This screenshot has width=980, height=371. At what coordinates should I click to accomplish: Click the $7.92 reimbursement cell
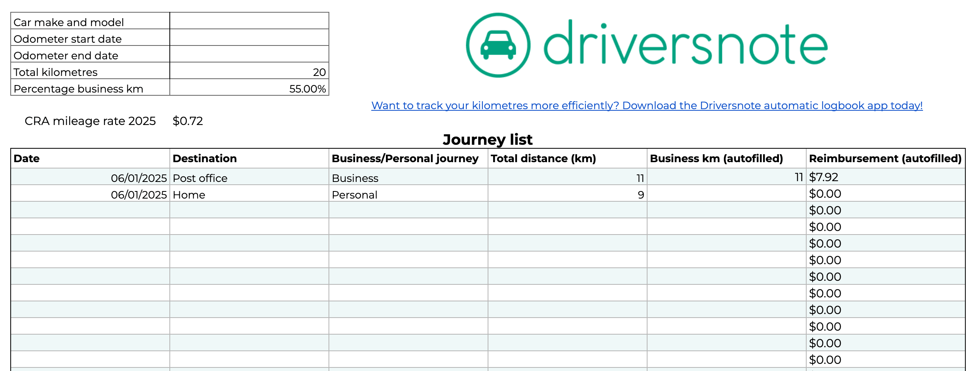886,177
